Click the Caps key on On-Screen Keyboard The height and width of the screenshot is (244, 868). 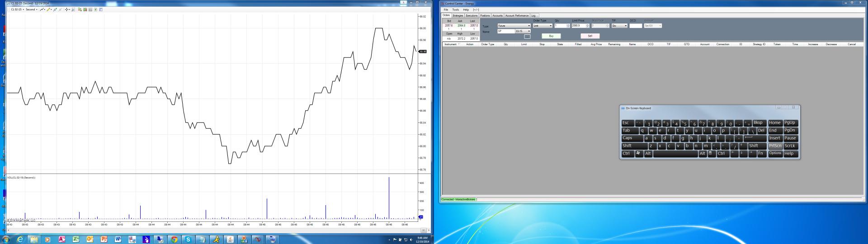[632, 138]
